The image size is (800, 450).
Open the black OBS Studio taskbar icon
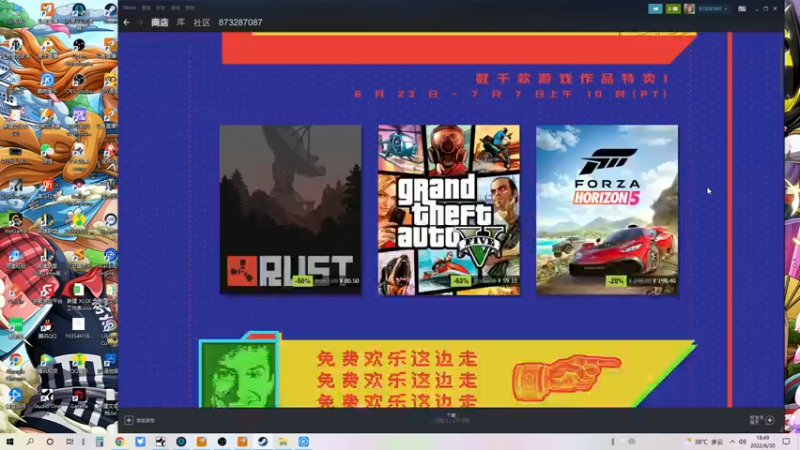[222, 442]
